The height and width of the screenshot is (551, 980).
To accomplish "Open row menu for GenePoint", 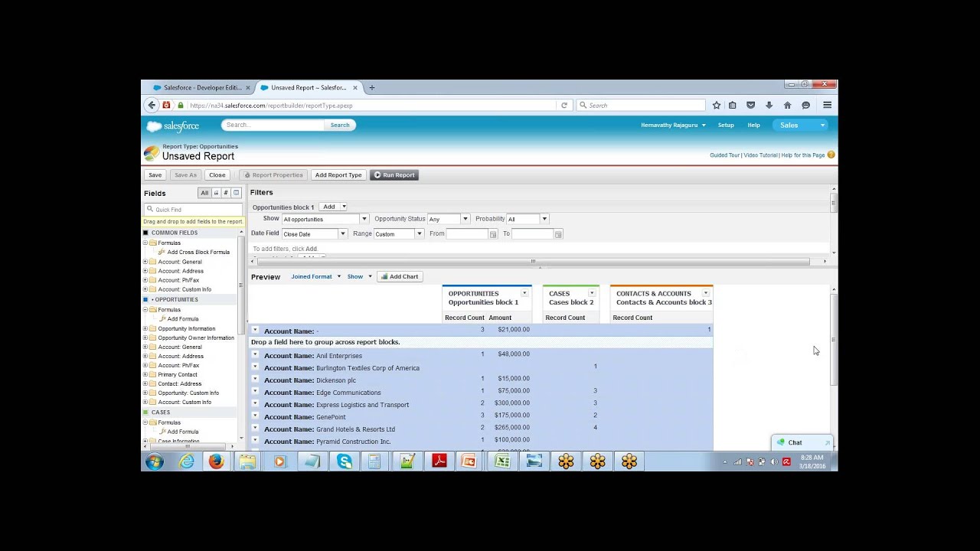I will click(255, 416).
